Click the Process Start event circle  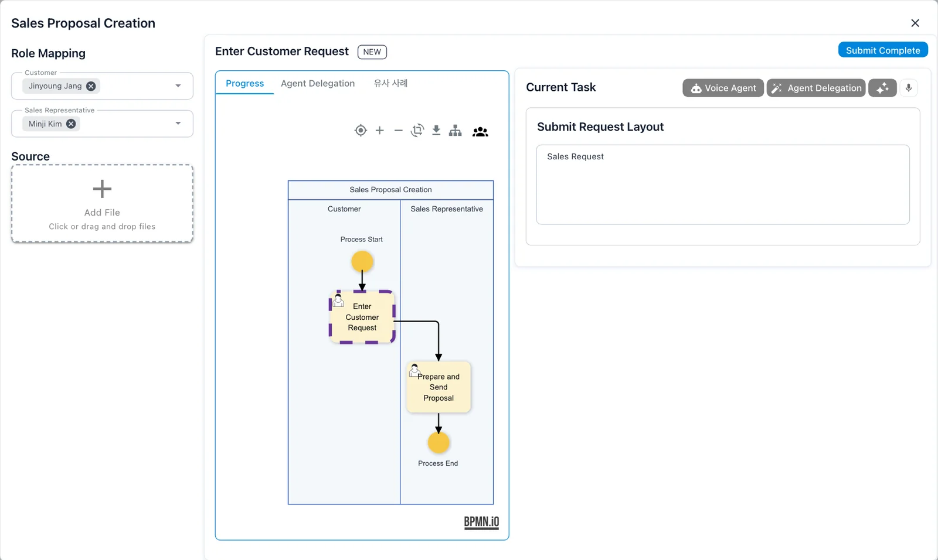tap(362, 261)
